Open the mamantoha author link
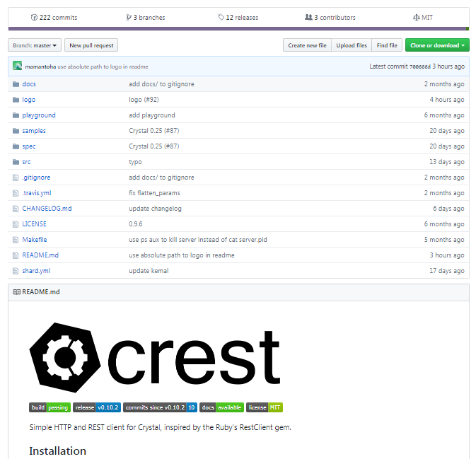Screen dimensions: 476x459 tap(40, 66)
